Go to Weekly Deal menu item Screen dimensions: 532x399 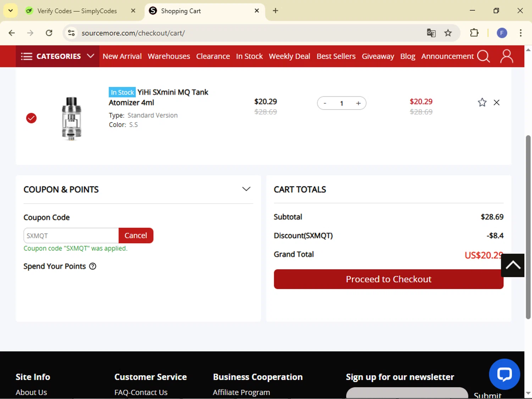click(289, 56)
